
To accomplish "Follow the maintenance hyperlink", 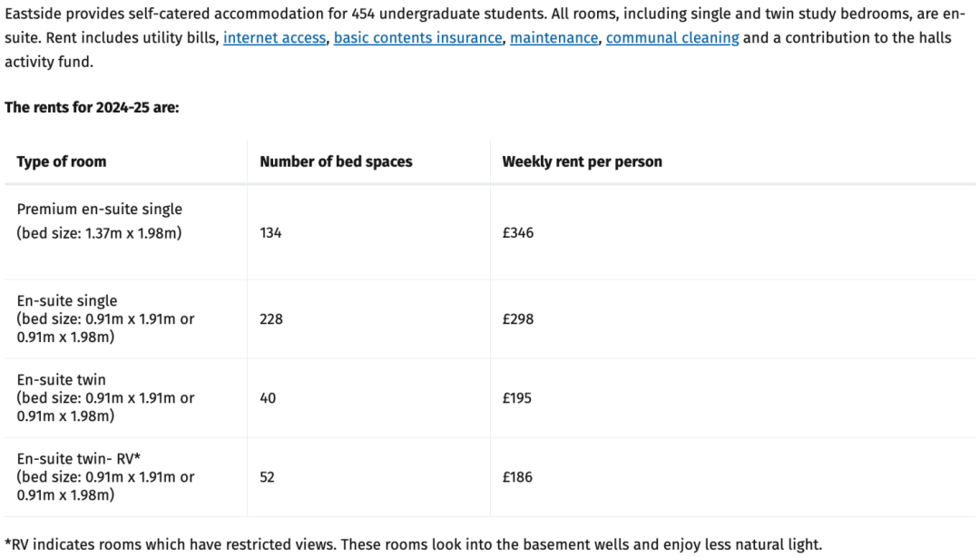I will [x=554, y=38].
